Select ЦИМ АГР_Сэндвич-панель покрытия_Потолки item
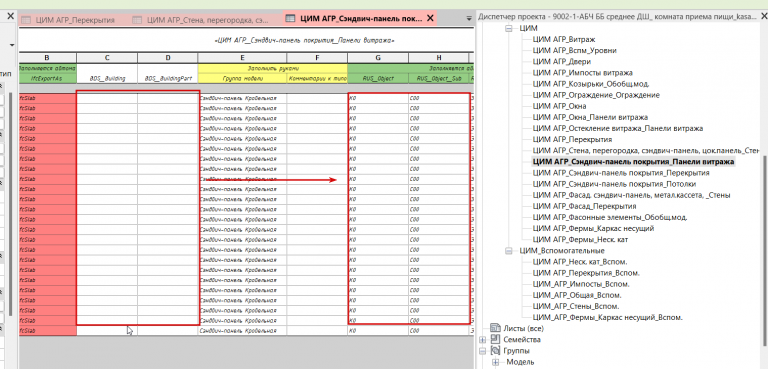 614,184
